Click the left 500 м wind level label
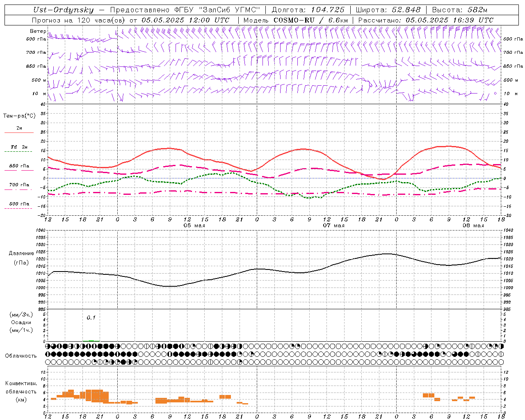 (39, 80)
